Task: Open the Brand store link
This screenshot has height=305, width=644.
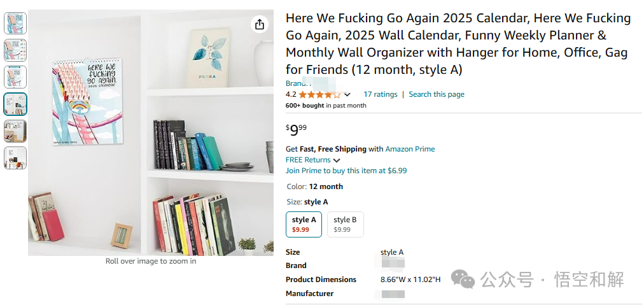Action: 297,83
